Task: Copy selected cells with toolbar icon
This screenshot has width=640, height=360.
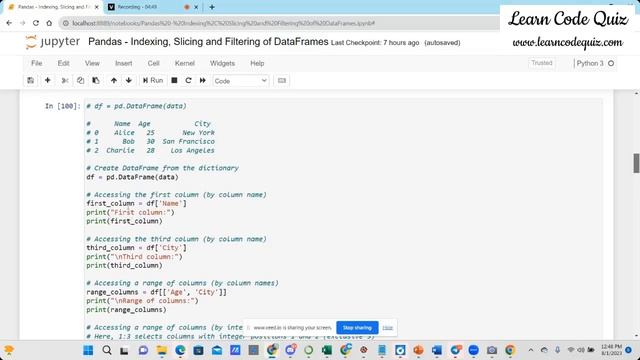Action: [x=80, y=80]
